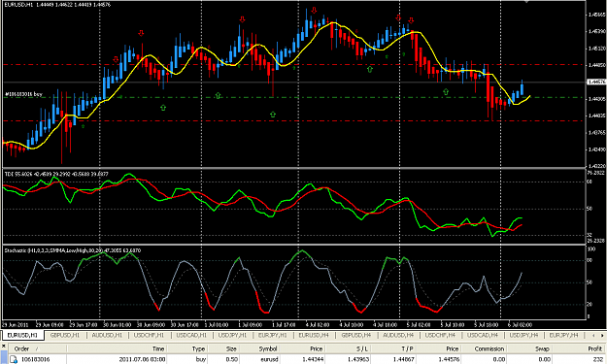Select the USDCAD,H1 chart tab
Screen dimensions: 607x364
[191, 336]
